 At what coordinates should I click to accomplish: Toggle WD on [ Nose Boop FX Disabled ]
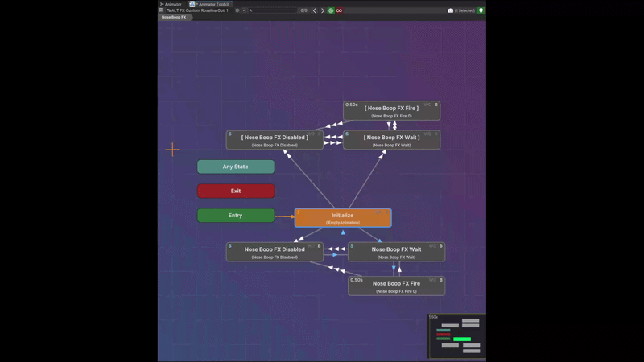tap(311, 134)
